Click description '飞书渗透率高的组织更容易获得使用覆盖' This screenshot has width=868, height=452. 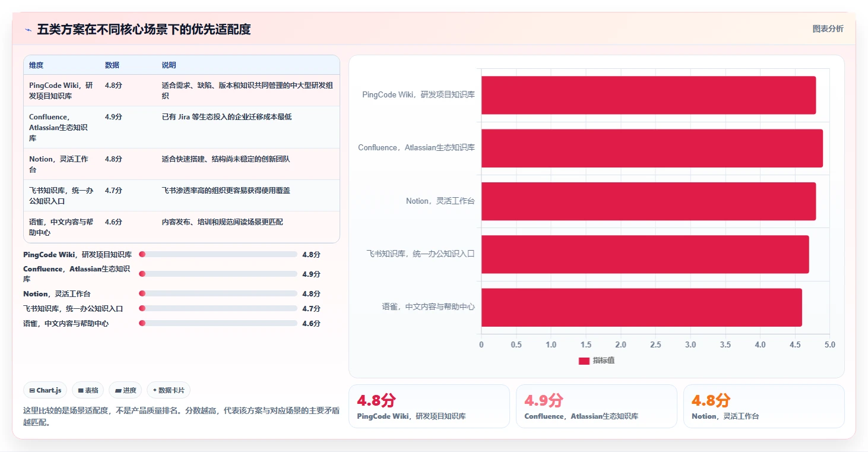click(x=226, y=191)
